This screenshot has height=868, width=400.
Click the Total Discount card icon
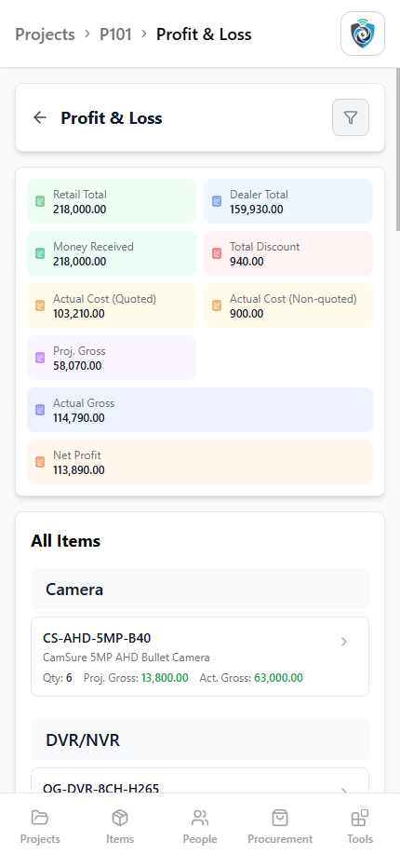pyautogui.click(x=217, y=253)
